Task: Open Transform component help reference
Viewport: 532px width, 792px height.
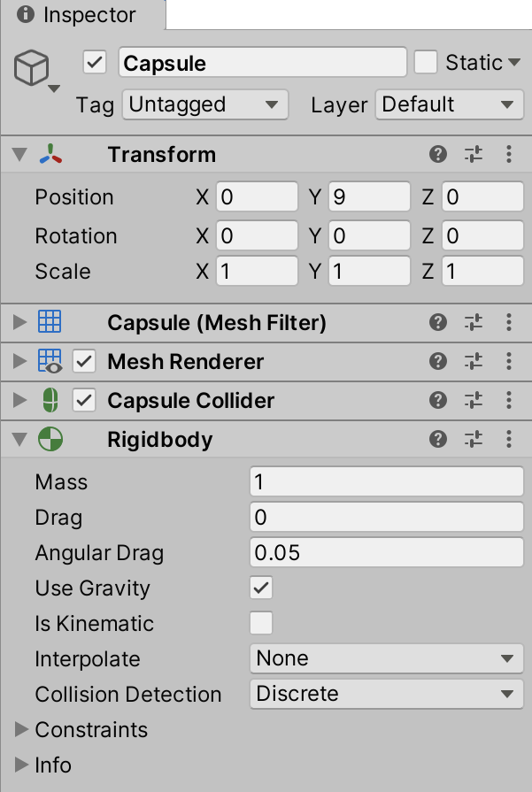Action: [437, 155]
